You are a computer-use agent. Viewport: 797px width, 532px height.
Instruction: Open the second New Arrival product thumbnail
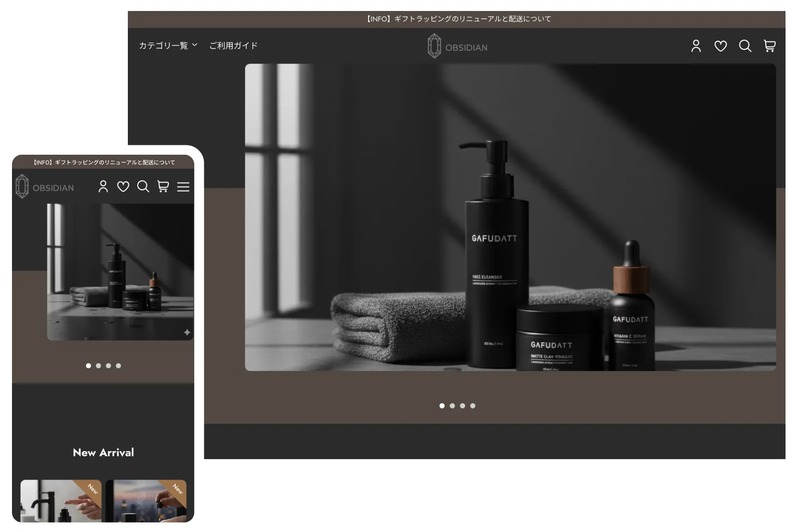point(146,501)
